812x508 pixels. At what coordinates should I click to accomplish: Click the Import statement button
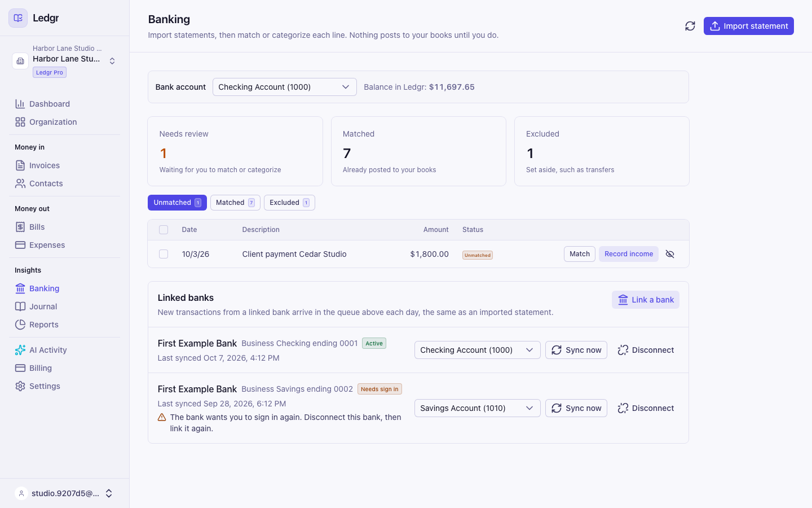tap(749, 26)
